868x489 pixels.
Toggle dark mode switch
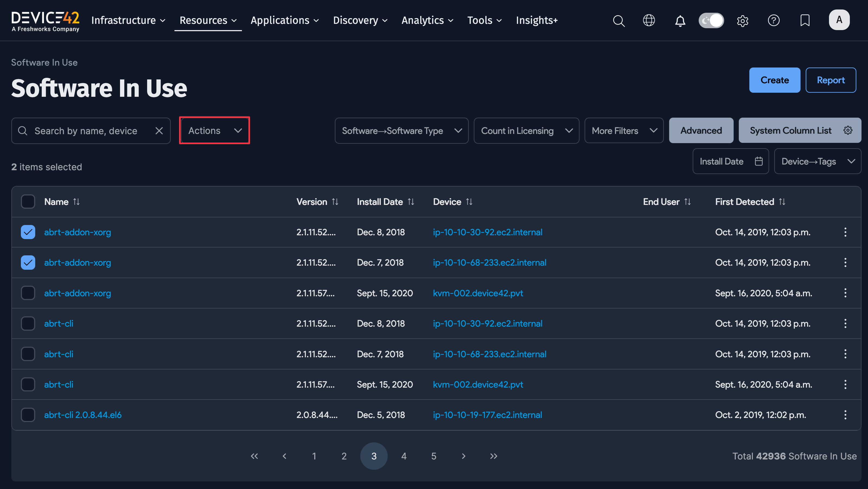point(711,21)
